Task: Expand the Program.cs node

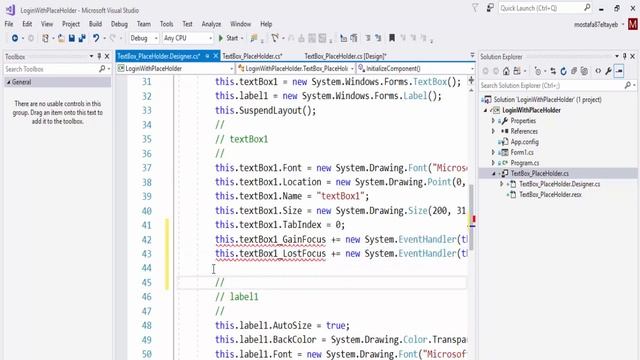Action: click(493, 163)
